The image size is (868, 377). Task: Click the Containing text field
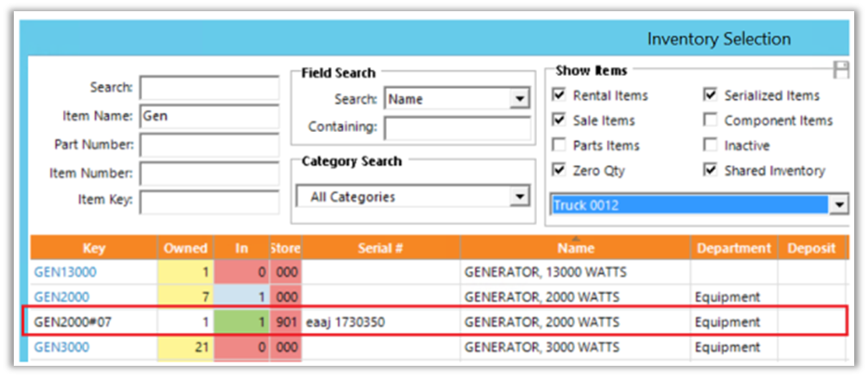tap(457, 128)
